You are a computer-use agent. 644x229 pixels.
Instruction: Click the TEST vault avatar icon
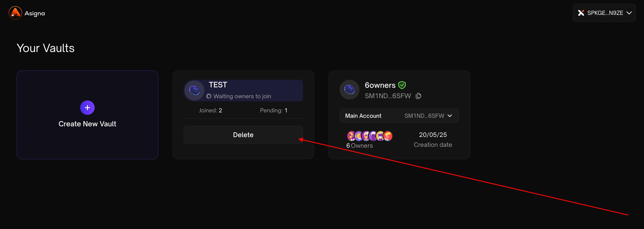point(194,90)
